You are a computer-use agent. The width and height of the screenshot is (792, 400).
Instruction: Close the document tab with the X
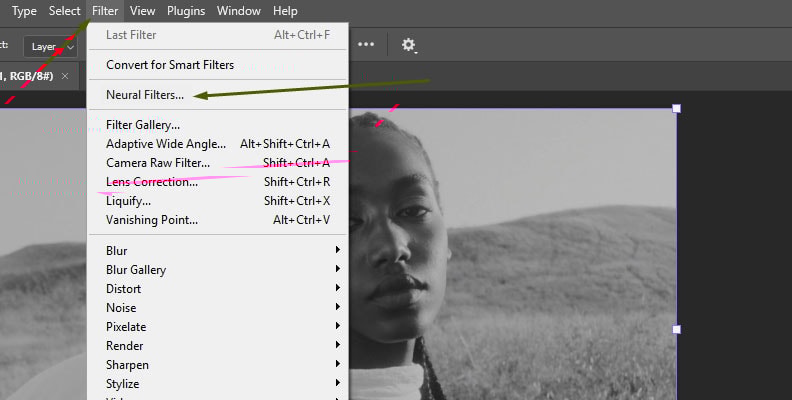point(65,76)
